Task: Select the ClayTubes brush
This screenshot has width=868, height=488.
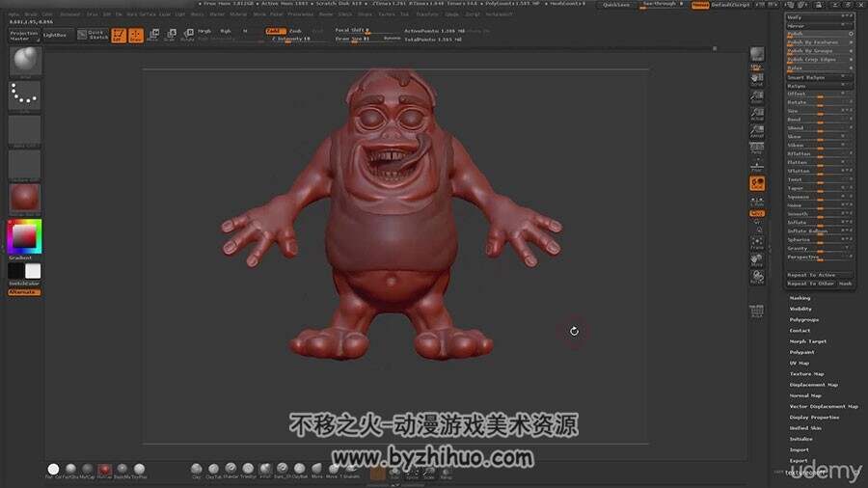Action: [x=213, y=469]
